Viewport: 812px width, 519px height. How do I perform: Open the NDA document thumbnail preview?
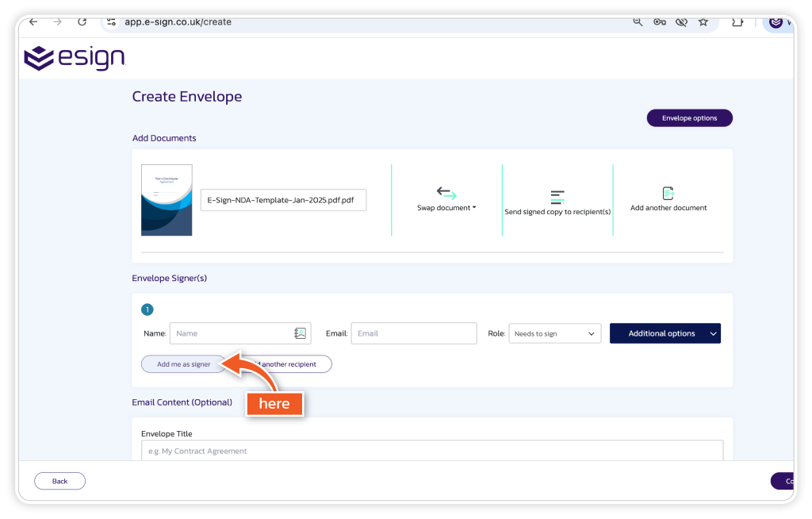click(x=167, y=200)
